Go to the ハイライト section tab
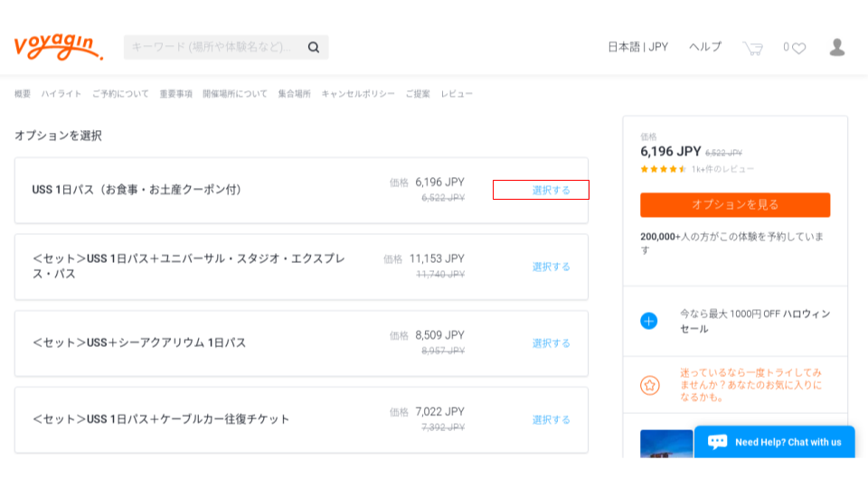Image resolution: width=868 pixels, height=488 pixels. [61, 94]
